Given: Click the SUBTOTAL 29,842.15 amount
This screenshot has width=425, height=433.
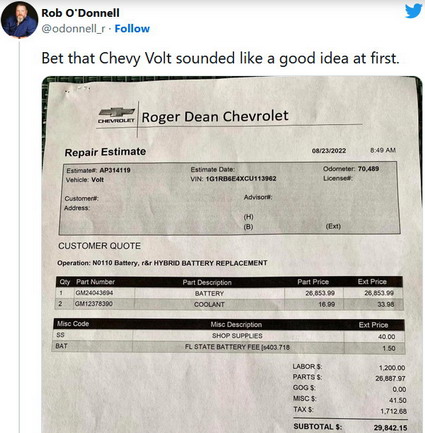Looking at the screenshot, I should (390, 427).
